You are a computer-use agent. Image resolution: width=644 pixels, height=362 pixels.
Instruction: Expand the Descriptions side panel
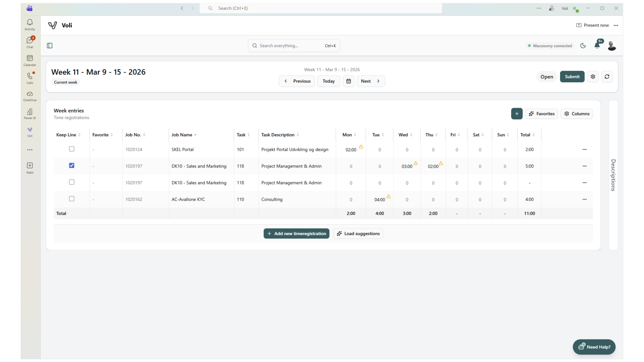click(613, 175)
